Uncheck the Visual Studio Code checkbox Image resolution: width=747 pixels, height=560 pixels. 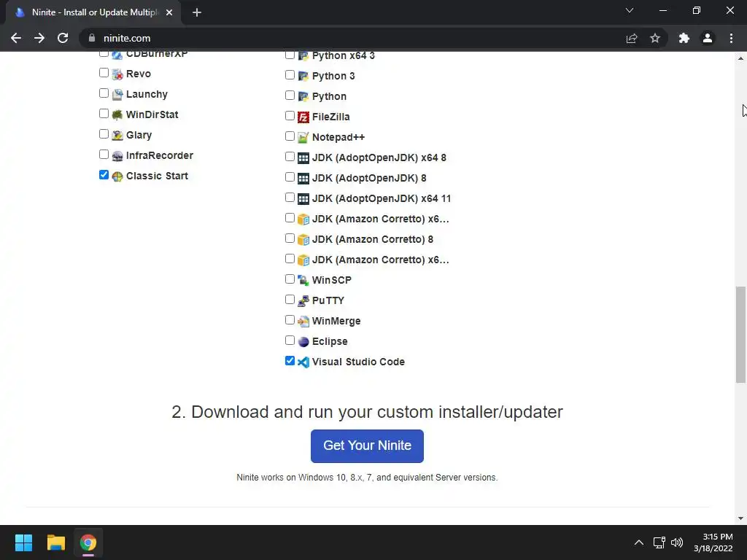point(290,361)
